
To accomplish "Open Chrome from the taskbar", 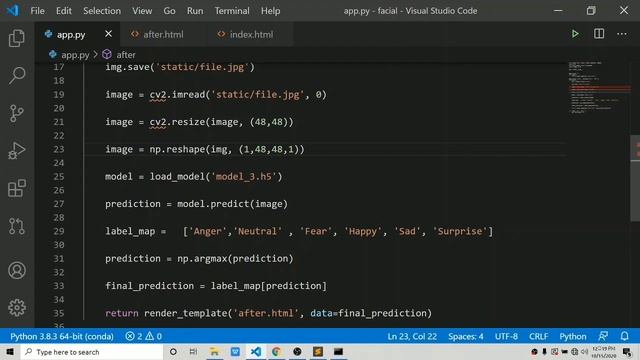I will pyautogui.click(x=276, y=351).
